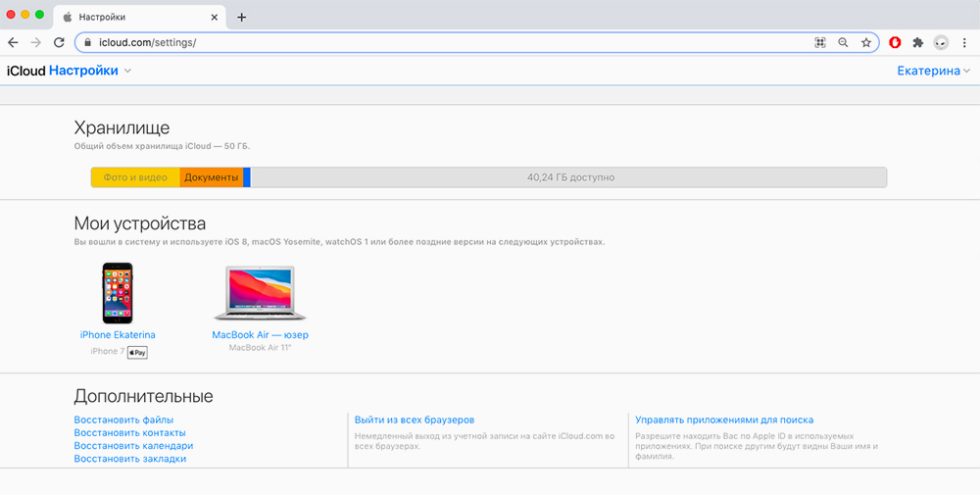980x495 pixels.
Task: Open the red ad-blocker extension icon
Action: [x=895, y=42]
